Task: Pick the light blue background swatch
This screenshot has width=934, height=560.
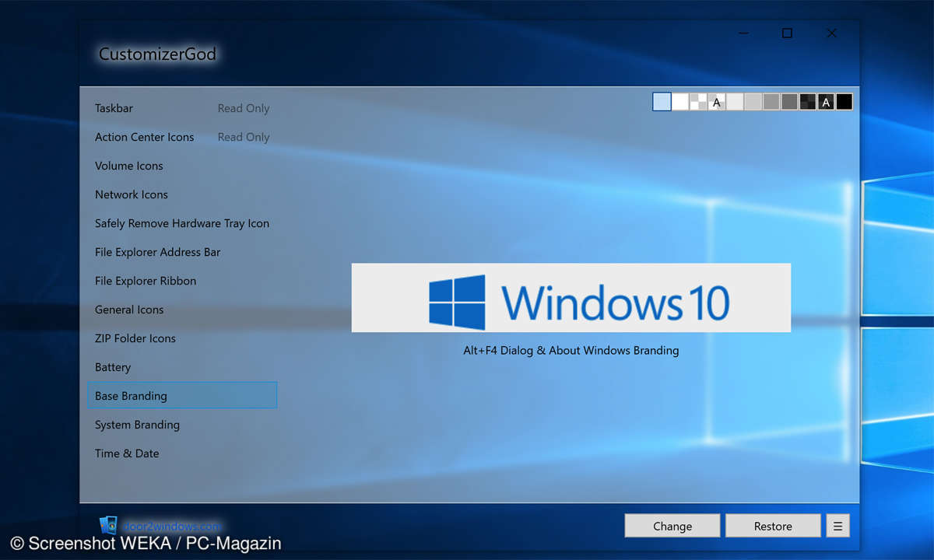Action: click(662, 102)
